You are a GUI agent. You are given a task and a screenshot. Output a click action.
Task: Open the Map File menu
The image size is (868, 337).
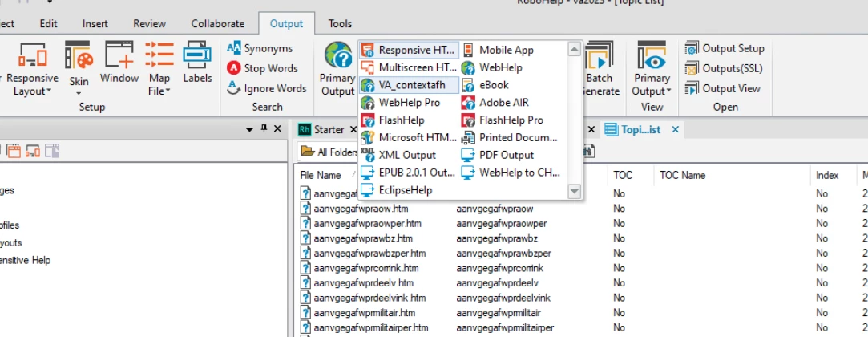[x=159, y=69]
